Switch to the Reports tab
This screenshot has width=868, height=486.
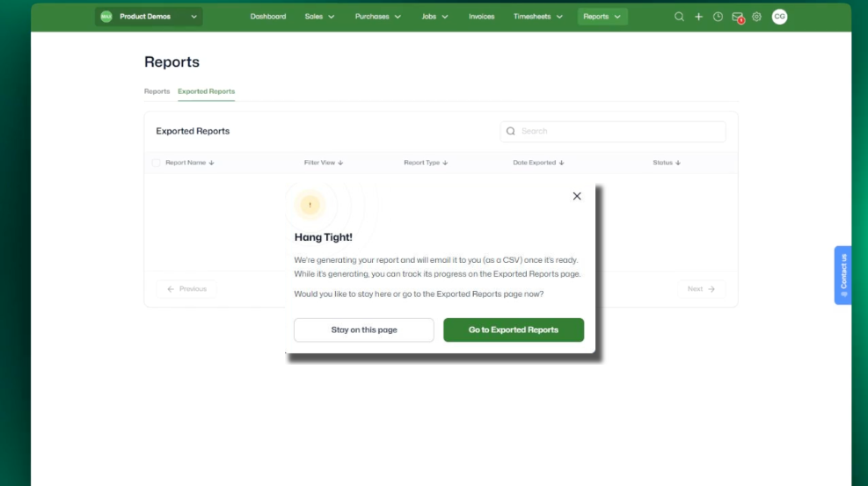click(157, 91)
